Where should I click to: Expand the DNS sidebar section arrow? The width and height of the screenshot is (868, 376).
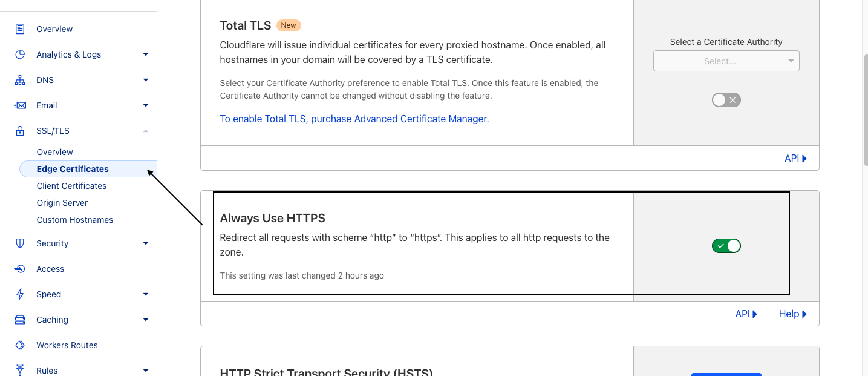click(x=146, y=80)
